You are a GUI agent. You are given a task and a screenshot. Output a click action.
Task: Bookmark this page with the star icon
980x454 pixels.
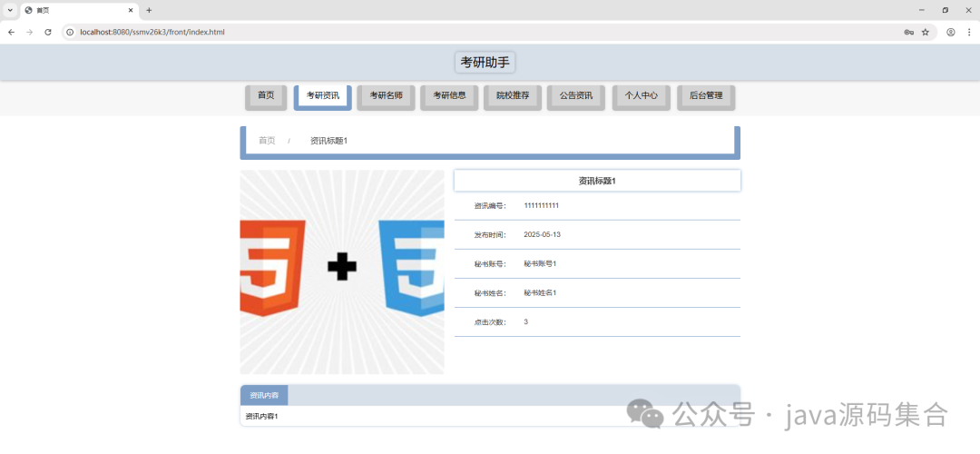click(926, 32)
